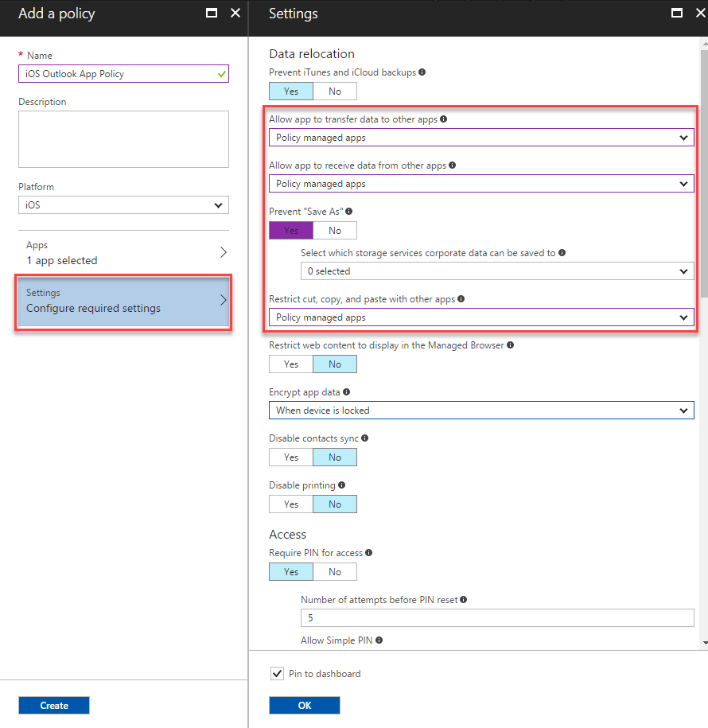The width and height of the screenshot is (708, 728).
Task: Open the Encrypt app data dropdown
Action: (480, 411)
